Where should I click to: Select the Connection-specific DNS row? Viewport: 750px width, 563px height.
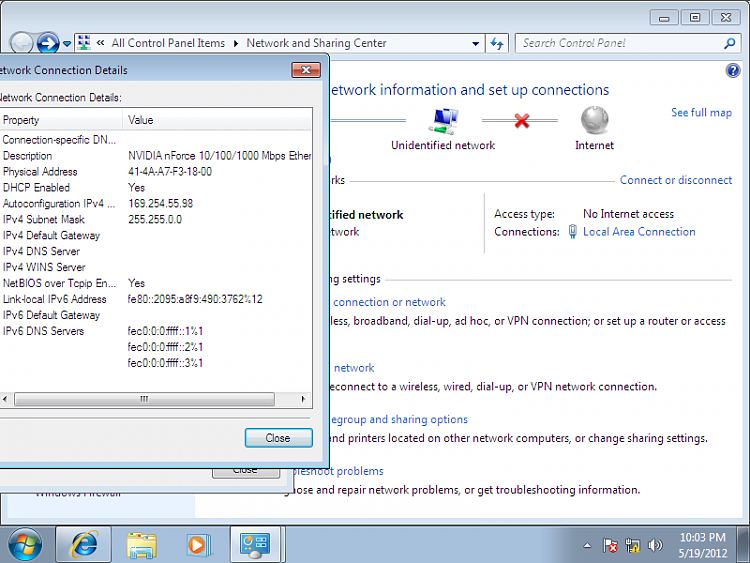point(156,140)
